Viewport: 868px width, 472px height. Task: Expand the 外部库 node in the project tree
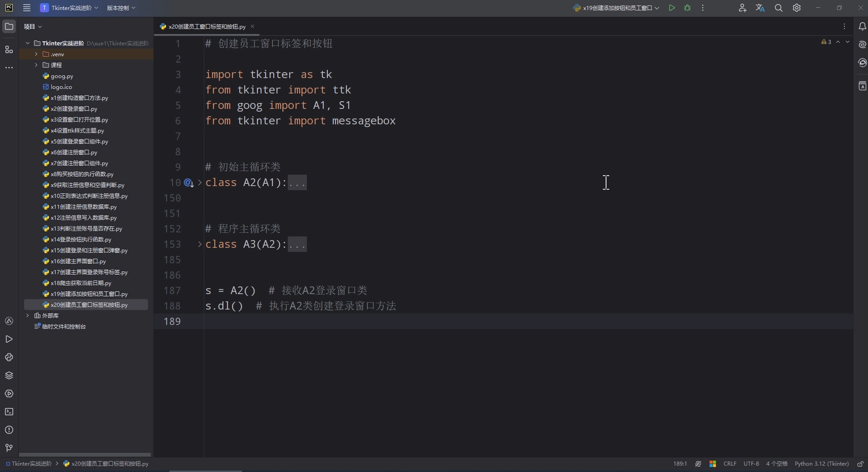[x=28, y=315]
